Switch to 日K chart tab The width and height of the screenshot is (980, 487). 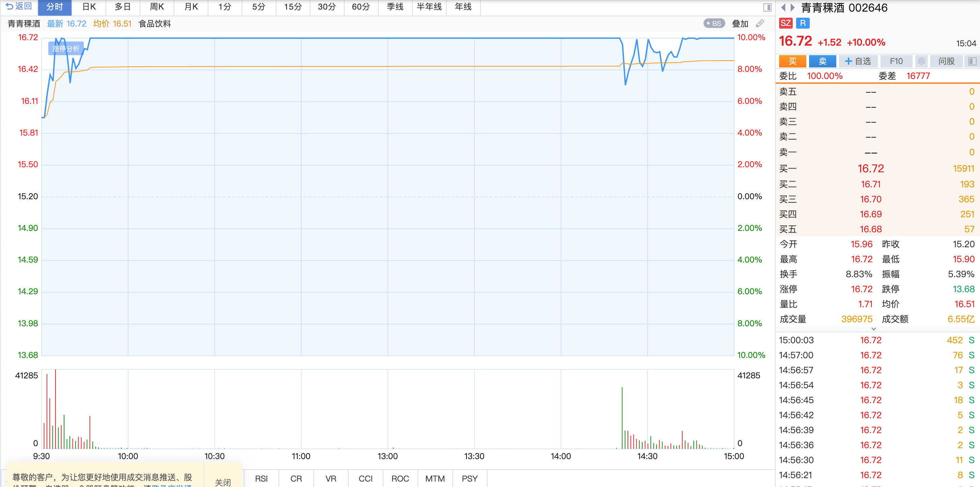89,7
